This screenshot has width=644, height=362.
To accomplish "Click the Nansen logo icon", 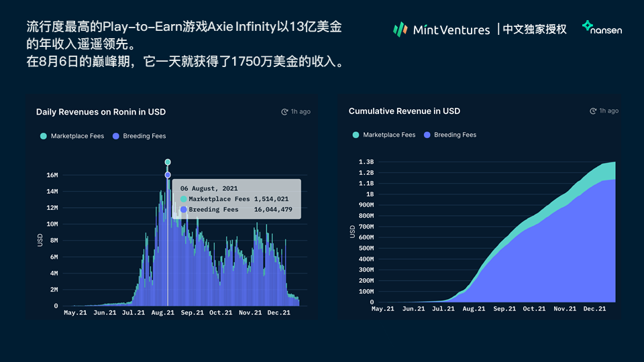I will [588, 26].
